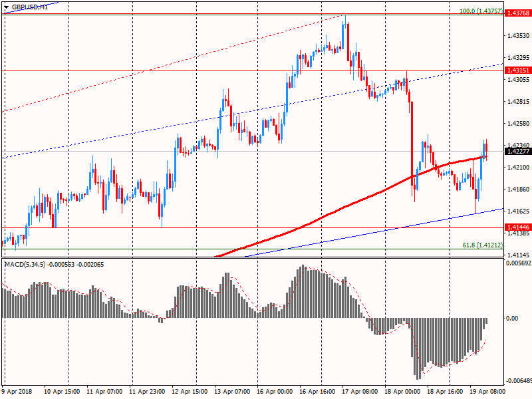The image size is (532, 399).
Task: Select the red 1.41446 price tag
Action: (518, 227)
